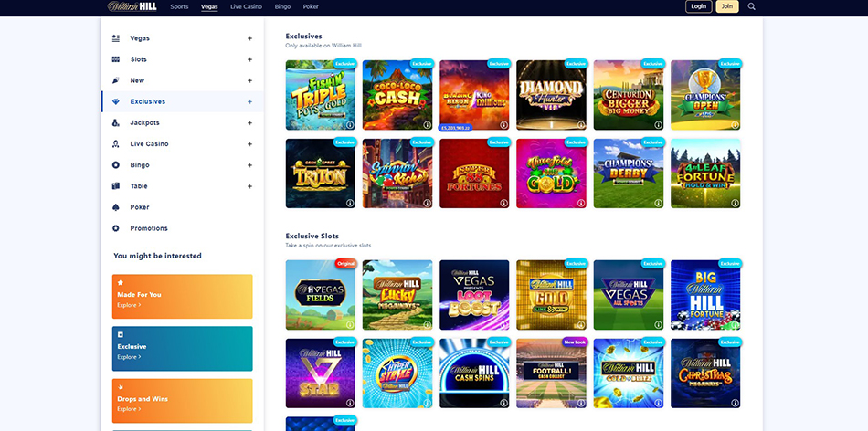
Task: Open info icon on Fishin' Triple Pots
Action: [x=350, y=125]
